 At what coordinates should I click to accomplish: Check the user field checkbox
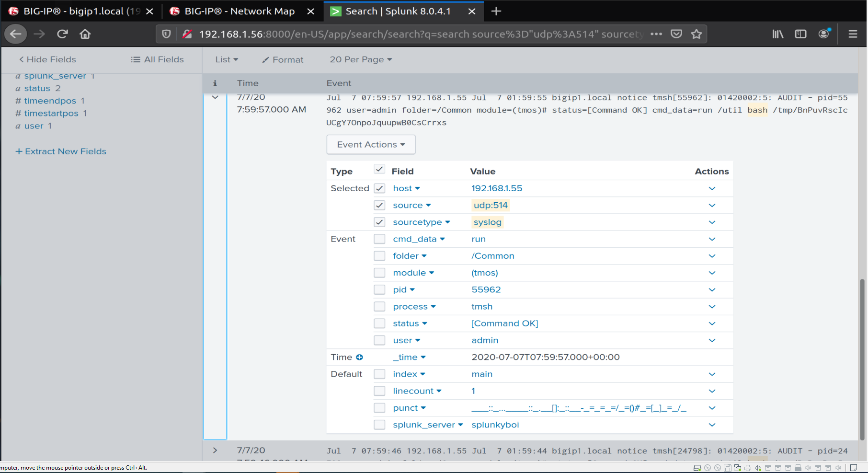coord(379,340)
